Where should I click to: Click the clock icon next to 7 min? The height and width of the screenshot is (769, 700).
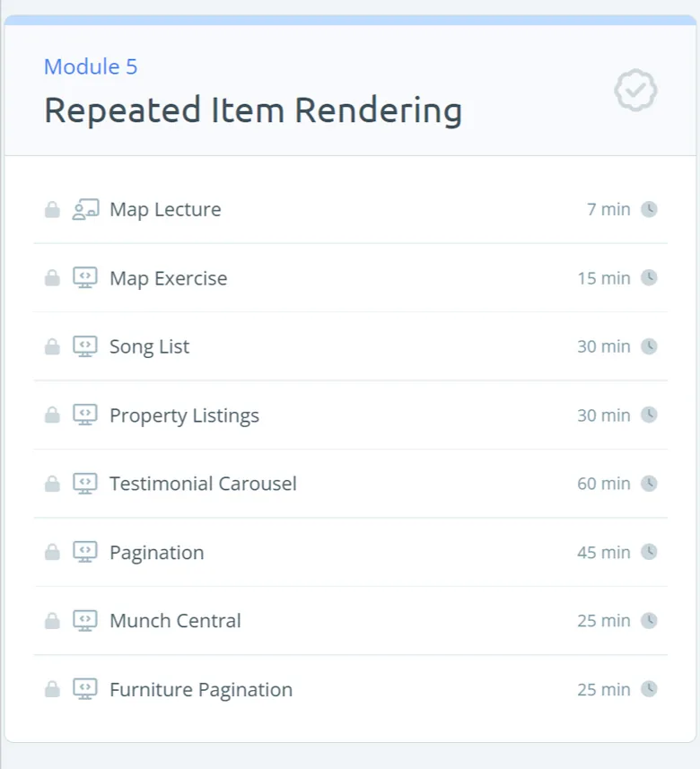(649, 209)
